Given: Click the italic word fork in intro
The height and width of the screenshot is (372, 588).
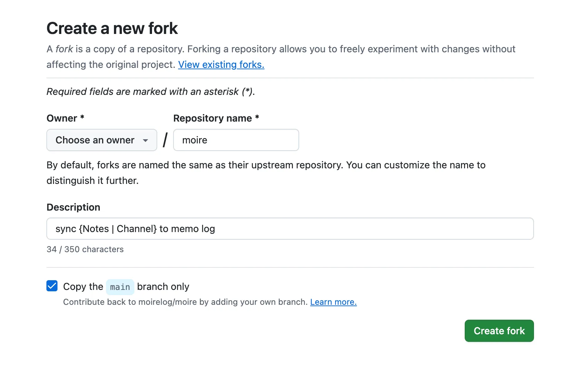Looking at the screenshot, I should coord(64,49).
